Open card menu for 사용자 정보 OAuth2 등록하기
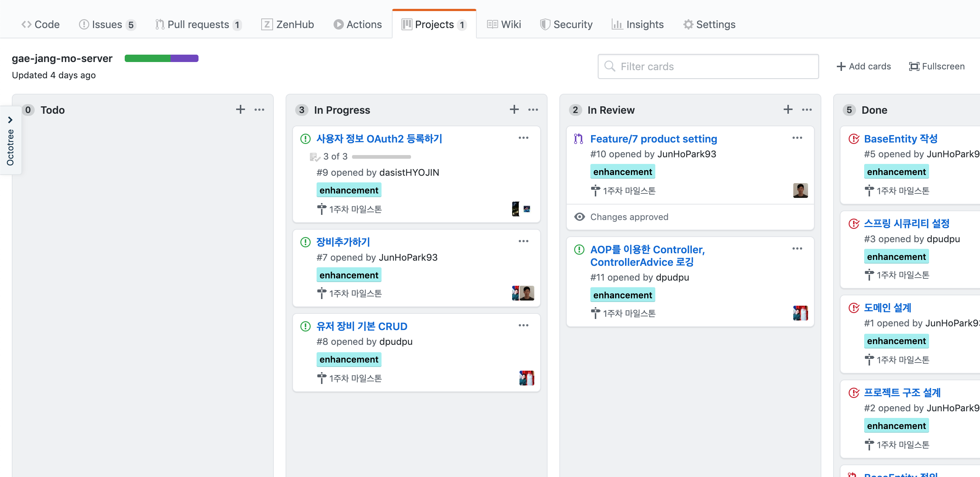Screen dimensions: 980x477 pos(523,138)
